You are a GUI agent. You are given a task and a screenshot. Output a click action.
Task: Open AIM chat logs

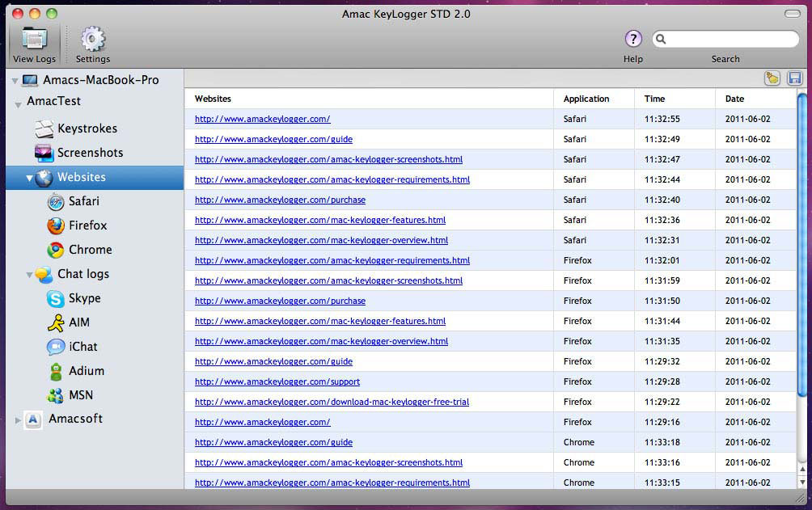[x=56, y=323]
